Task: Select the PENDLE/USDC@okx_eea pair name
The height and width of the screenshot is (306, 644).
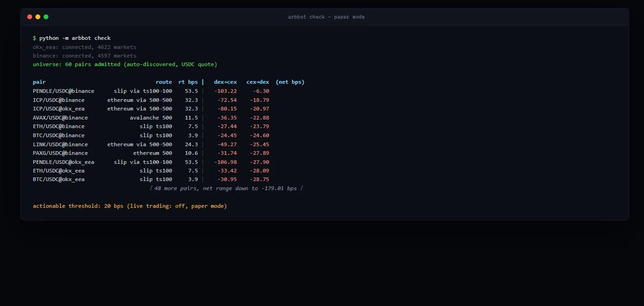Action: point(64,162)
